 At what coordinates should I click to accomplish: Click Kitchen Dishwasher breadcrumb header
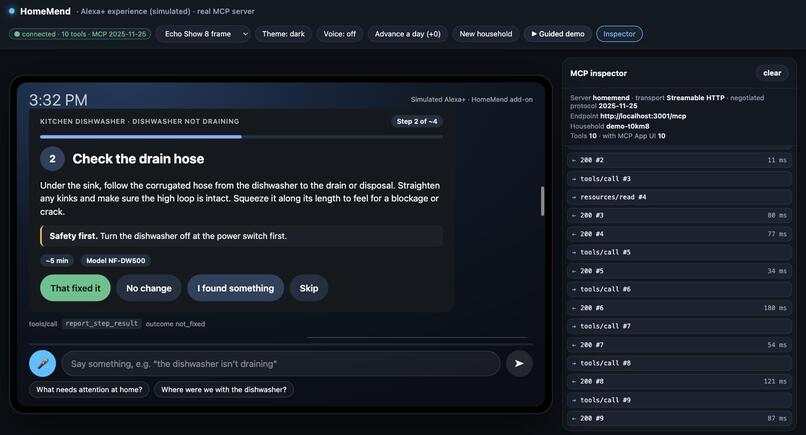(139, 121)
